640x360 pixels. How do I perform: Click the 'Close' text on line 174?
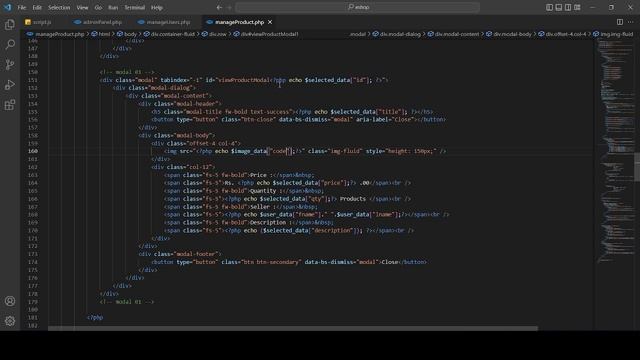[390, 262]
